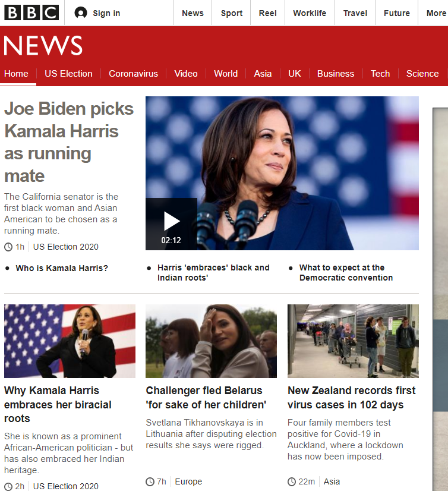Screen dimensions: 448x491
Task: Open Worklife section
Action: tap(310, 13)
